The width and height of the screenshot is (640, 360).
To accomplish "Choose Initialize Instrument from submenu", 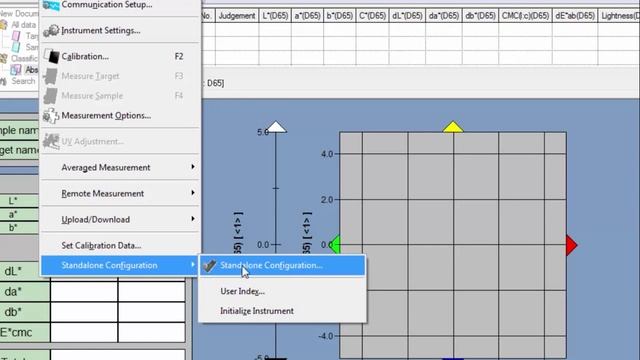I will (x=282, y=311).
